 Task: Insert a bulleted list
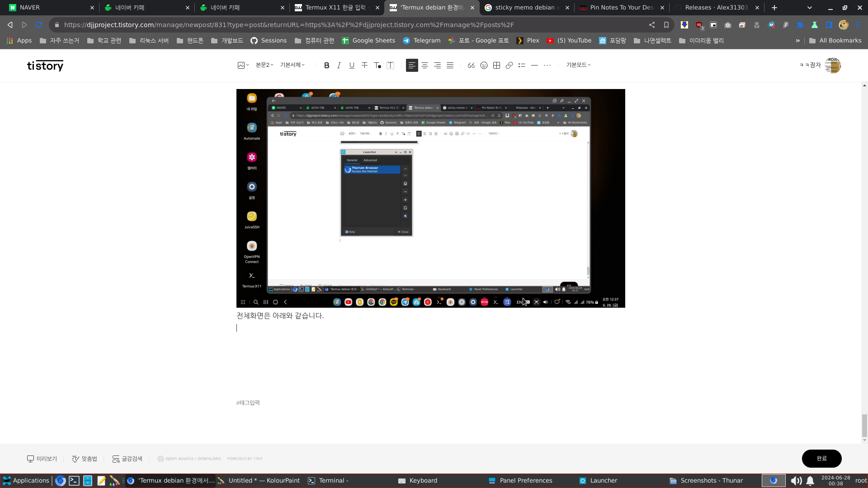click(522, 66)
